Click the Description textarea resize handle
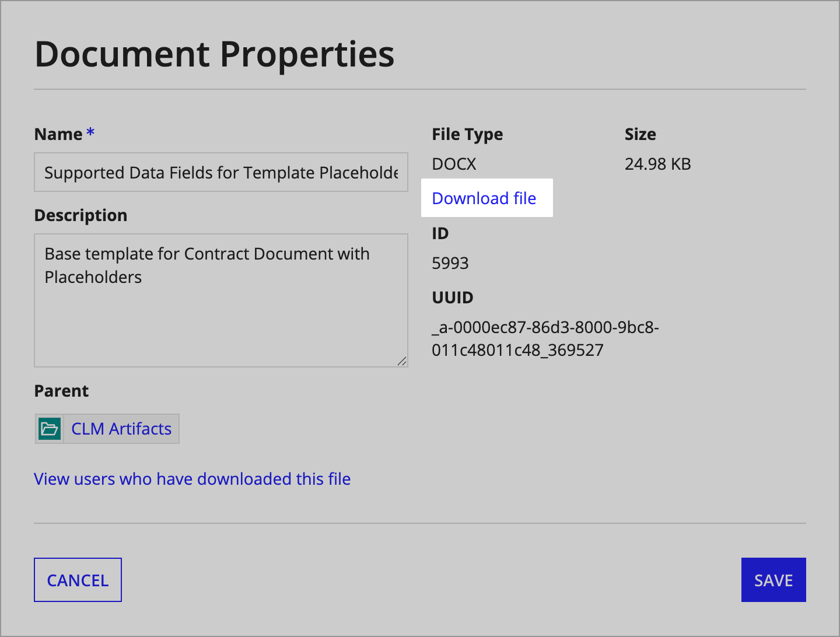Viewport: 840px width, 637px height. pos(402,361)
